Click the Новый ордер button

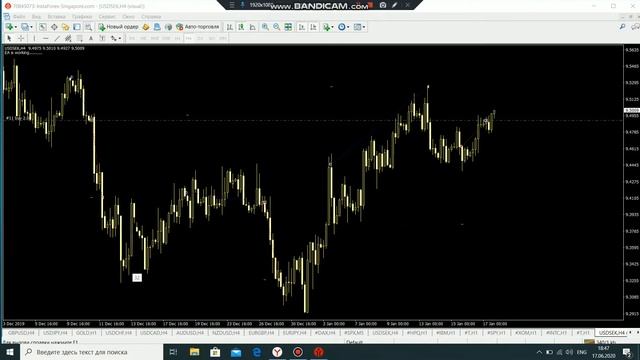(x=118, y=27)
